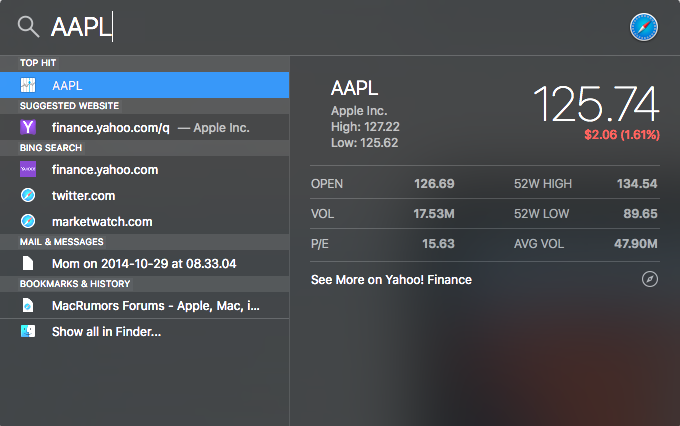This screenshot has height=426, width=680.
Task: Click the Yahoo Y icon for finance.yahoo.com/q
Action: coord(28,127)
